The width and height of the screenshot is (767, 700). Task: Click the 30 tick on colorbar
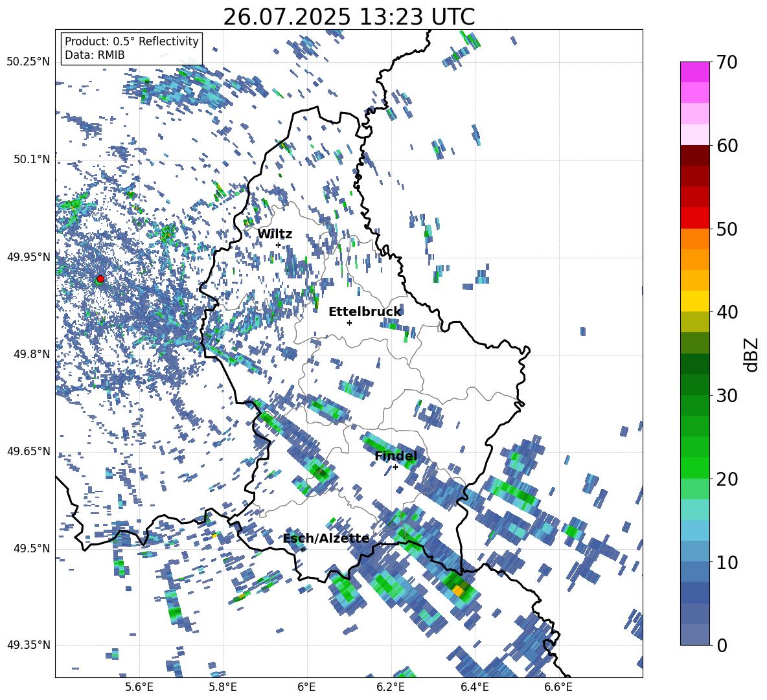tap(727, 396)
